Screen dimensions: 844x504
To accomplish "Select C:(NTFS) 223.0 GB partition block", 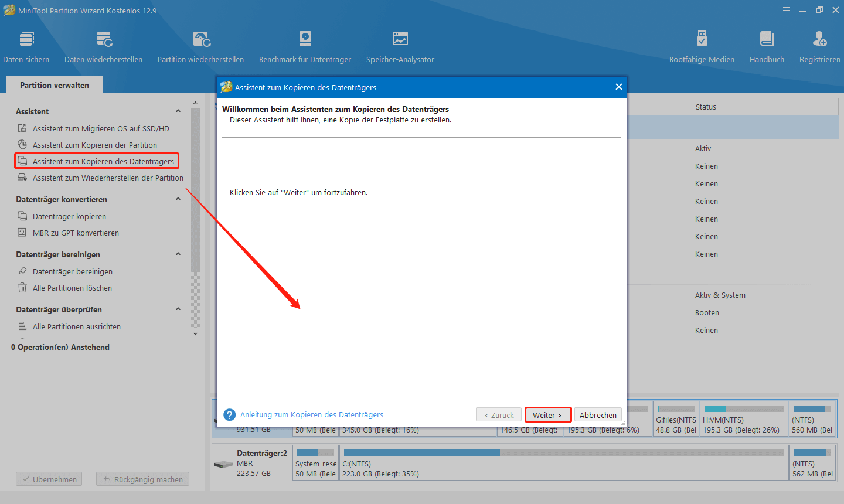I will pos(564,464).
